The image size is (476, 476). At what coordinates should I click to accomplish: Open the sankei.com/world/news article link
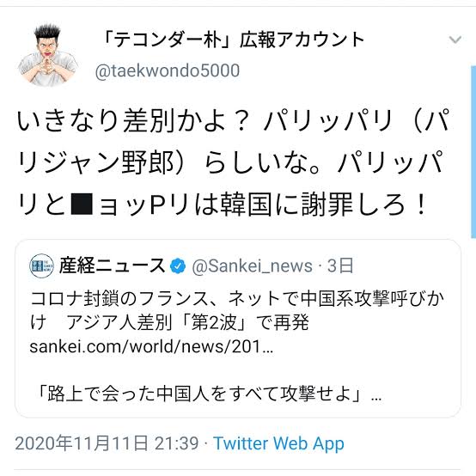point(151,346)
